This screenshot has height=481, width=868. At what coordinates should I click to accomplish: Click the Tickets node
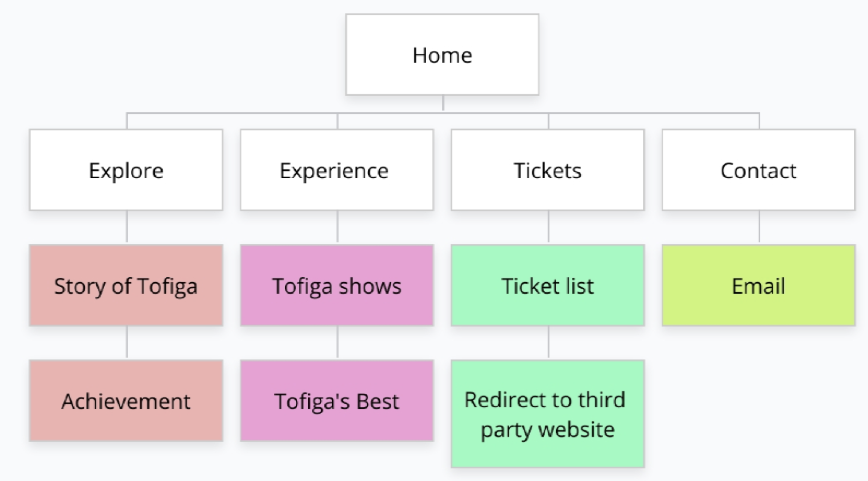click(548, 170)
